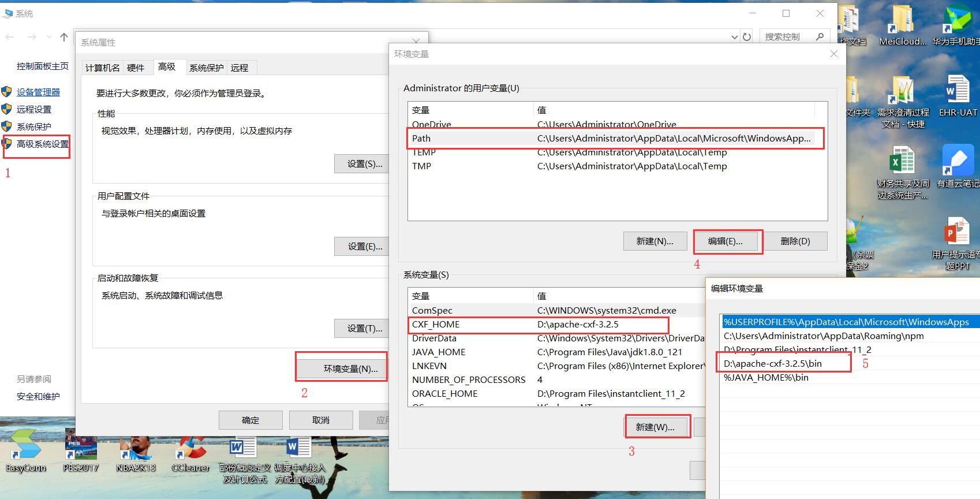Switch to the 计算机名 tab

point(102,68)
